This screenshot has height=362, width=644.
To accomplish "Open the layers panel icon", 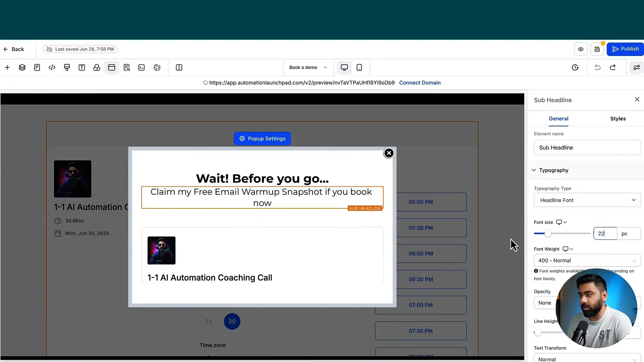I will pos(22,67).
